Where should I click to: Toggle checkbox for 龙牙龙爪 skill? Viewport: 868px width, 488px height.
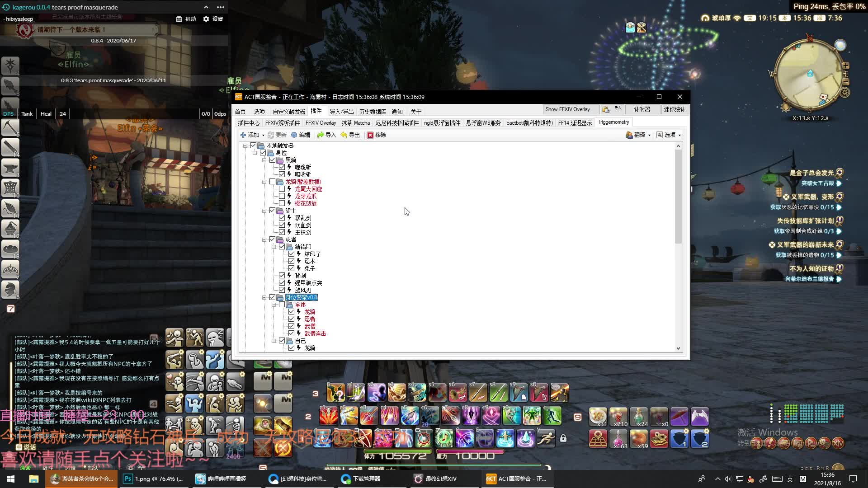click(284, 196)
